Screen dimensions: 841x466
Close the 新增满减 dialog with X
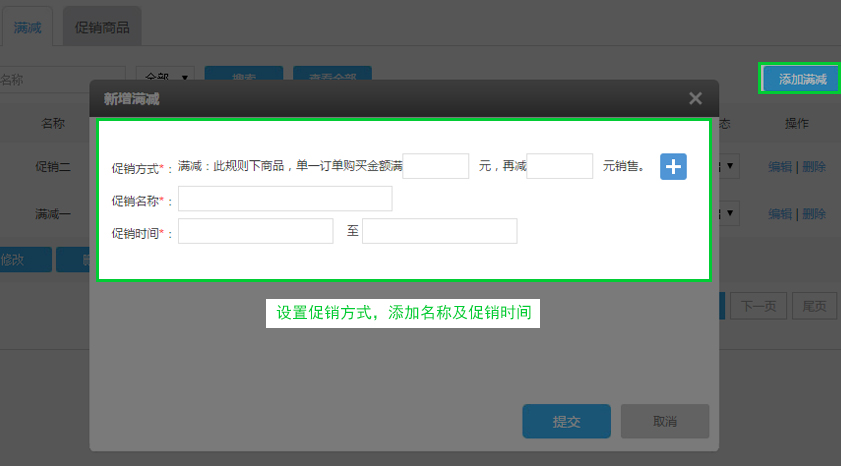pyautogui.click(x=695, y=98)
